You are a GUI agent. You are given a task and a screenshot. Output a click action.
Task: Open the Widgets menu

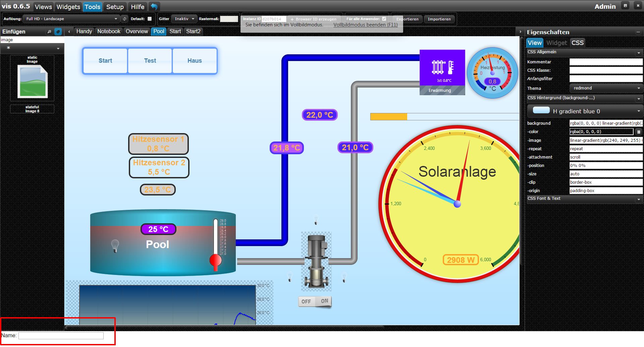click(68, 7)
